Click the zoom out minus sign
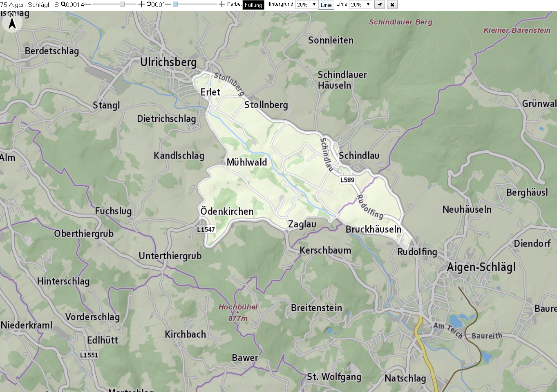The height and width of the screenshot is (392, 557). [87, 4]
